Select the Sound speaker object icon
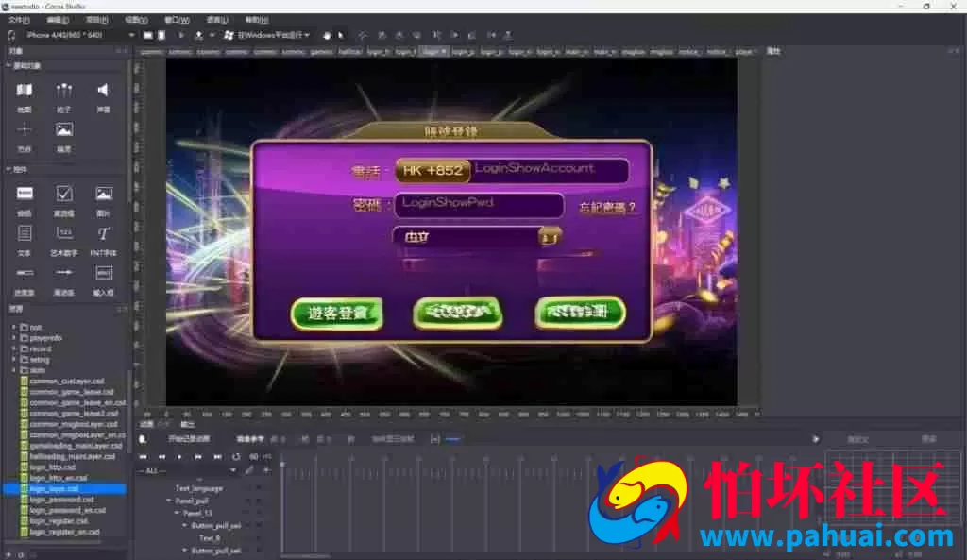Image resolution: width=967 pixels, height=560 pixels. click(103, 90)
